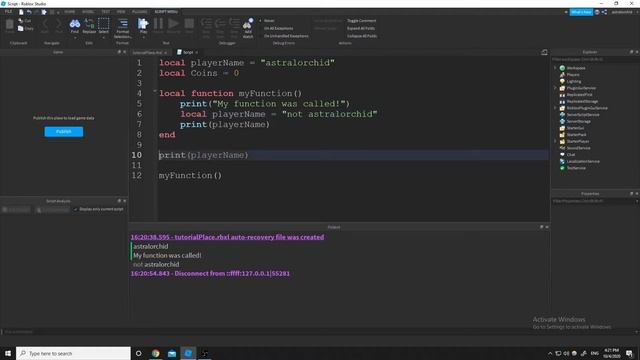The height and width of the screenshot is (360, 640).
Task: Click the Cut icon in Clipboard group
Action: coord(21,20)
